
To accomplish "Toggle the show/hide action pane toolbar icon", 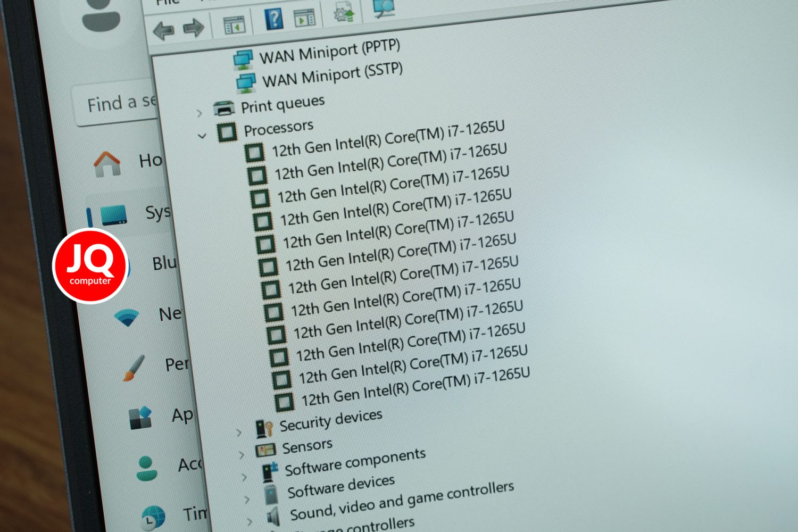I will 305,18.
